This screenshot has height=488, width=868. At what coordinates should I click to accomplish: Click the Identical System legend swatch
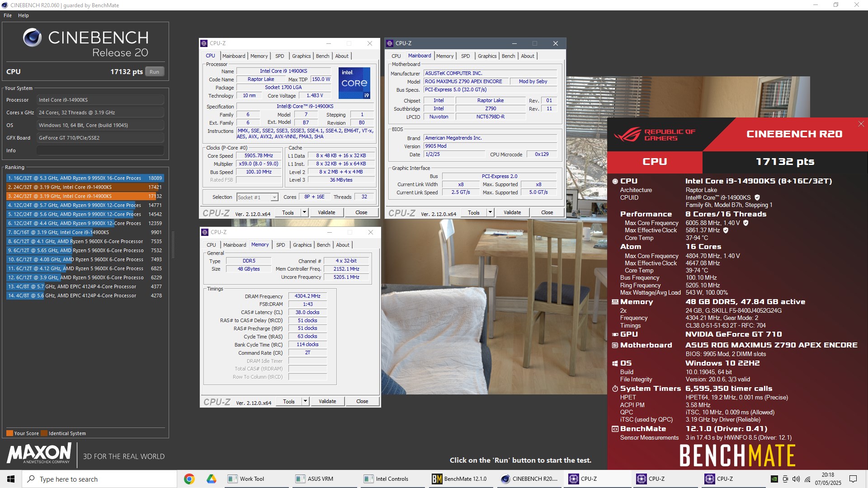click(x=44, y=433)
